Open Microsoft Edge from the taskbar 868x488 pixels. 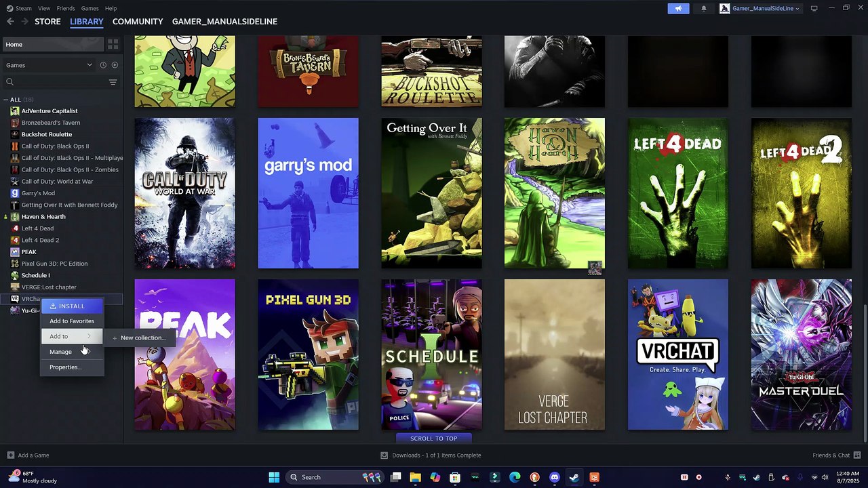(515, 477)
